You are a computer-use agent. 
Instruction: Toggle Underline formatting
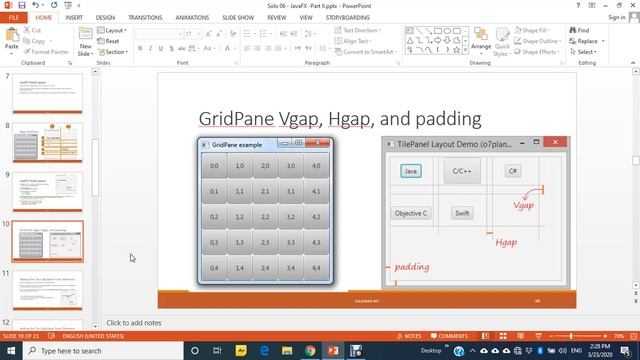click(161, 48)
